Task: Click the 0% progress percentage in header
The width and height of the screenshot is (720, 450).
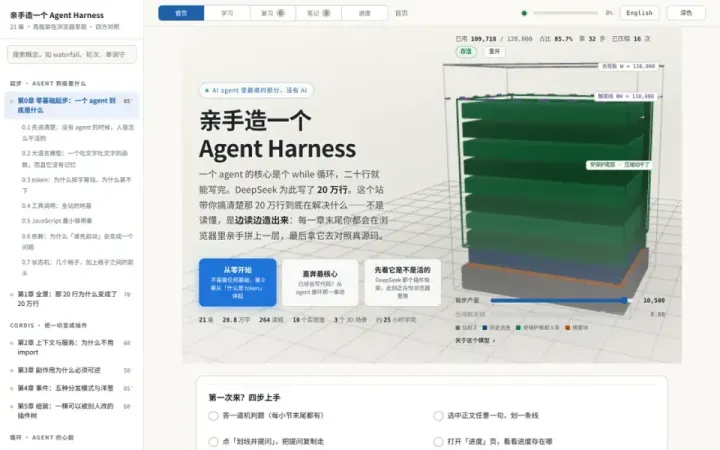Action: (609, 13)
